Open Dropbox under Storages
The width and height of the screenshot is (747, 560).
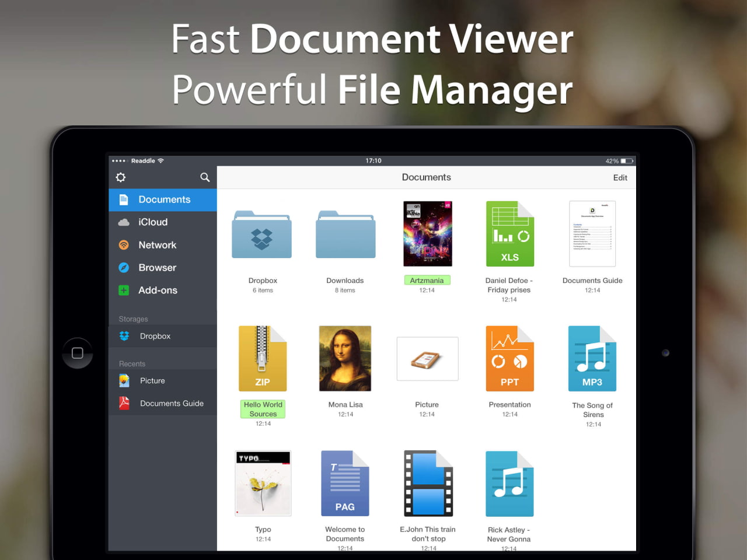(155, 336)
